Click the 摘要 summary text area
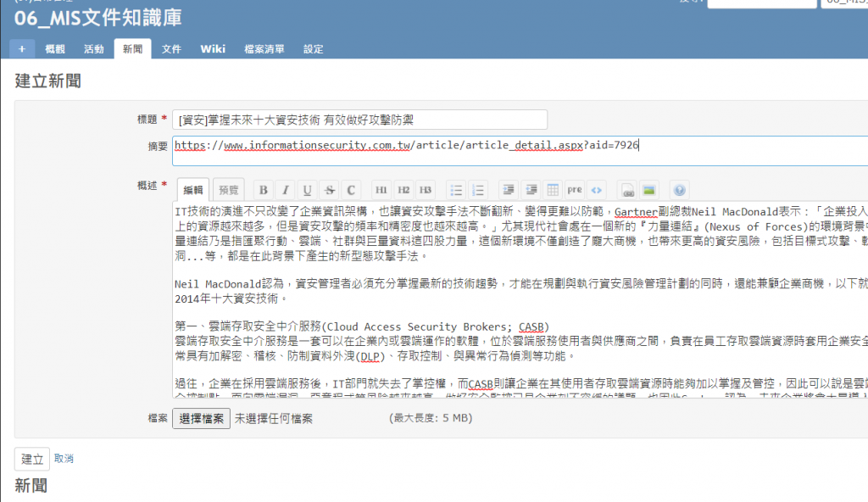This screenshot has height=502, width=868. point(520,151)
